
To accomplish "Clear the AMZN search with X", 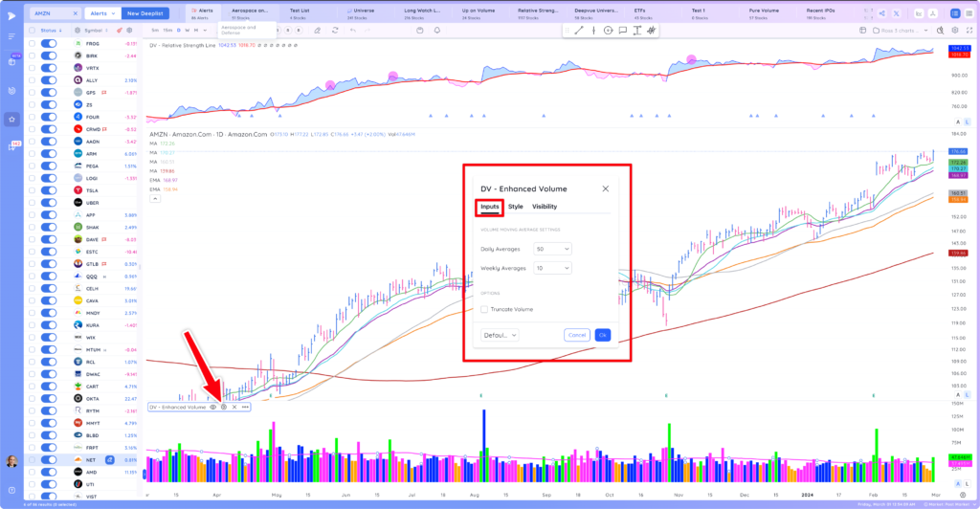I will click(75, 13).
